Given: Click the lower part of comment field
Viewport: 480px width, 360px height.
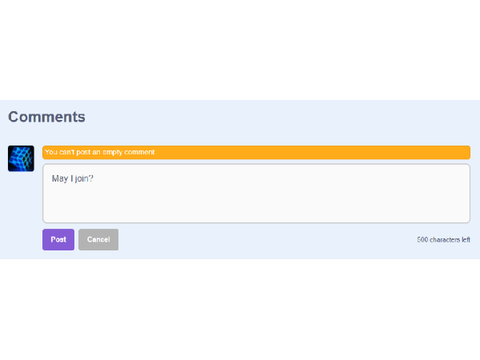Looking at the screenshot, I should (x=256, y=212).
